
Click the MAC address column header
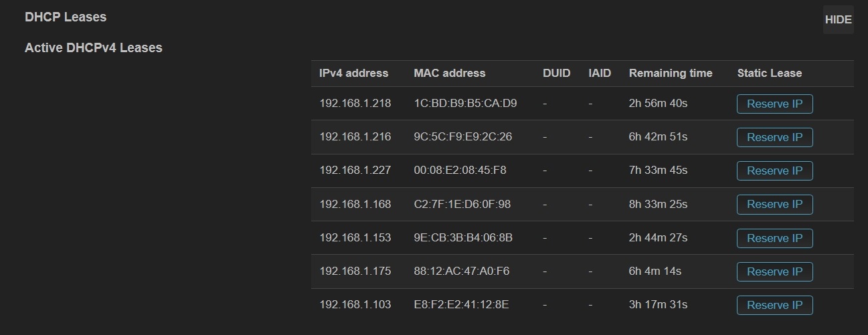point(450,73)
